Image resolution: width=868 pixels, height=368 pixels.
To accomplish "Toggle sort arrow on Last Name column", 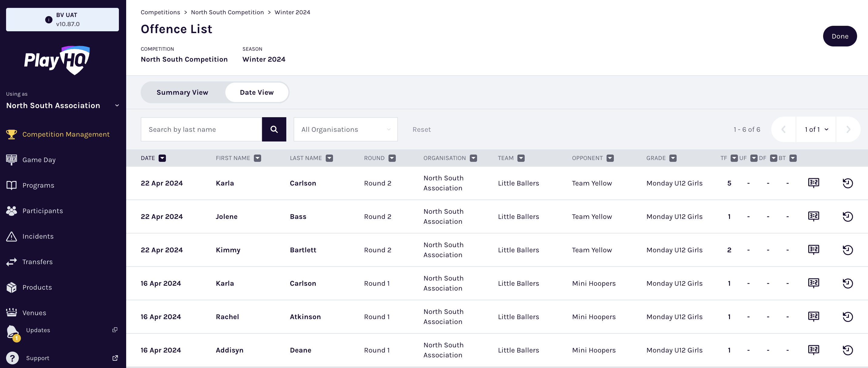I will click(329, 158).
